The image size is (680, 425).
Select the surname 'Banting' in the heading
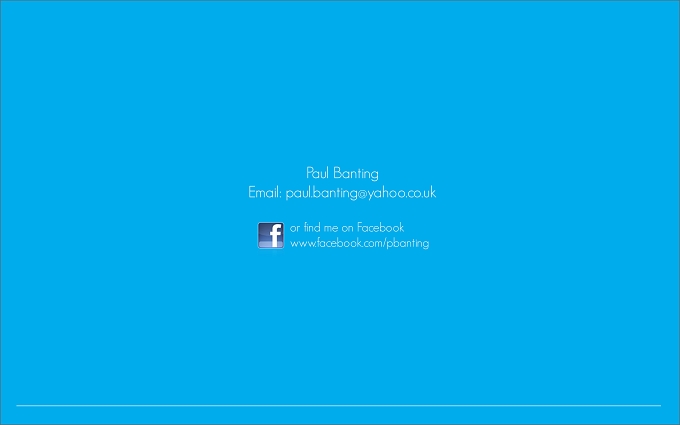(x=356, y=173)
